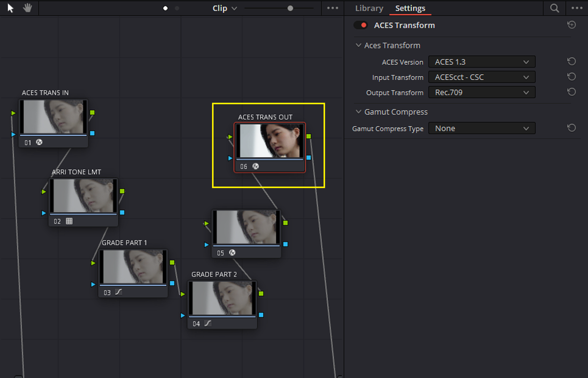Screen dimensions: 588x378
Task: Collapse the Gamut Compress section
Action: (358, 112)
